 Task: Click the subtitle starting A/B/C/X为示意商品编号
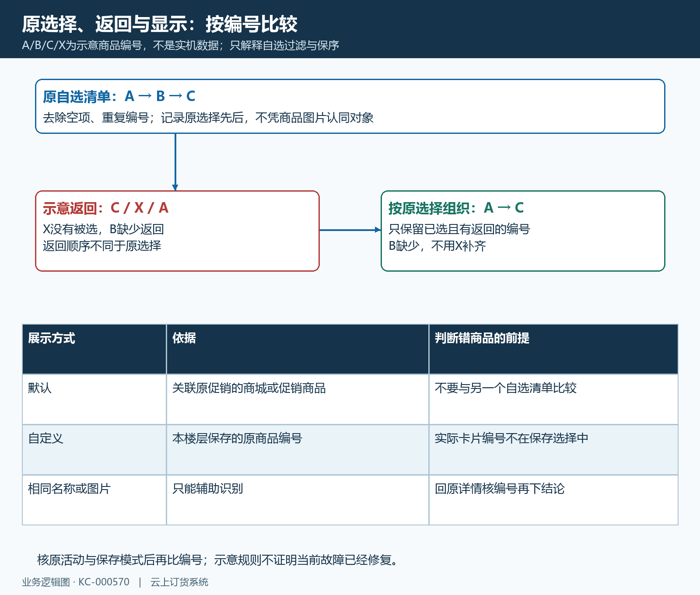(x=181, y=45)
